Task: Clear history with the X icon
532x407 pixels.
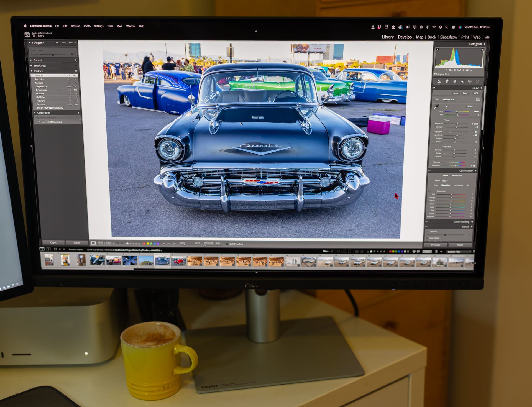Action: click(x=76, y=71)
